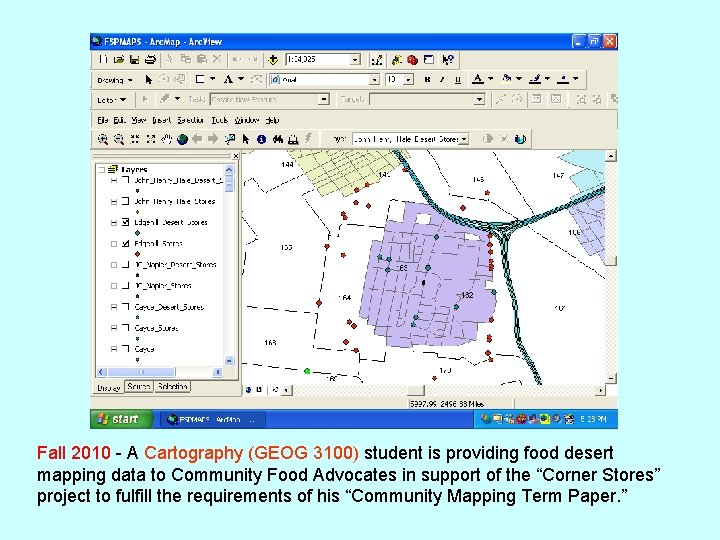Screen dimensions: 720x540
Task: Collapse the Edgehill_Desert_Stores layer legend
Action: [114, 223]
